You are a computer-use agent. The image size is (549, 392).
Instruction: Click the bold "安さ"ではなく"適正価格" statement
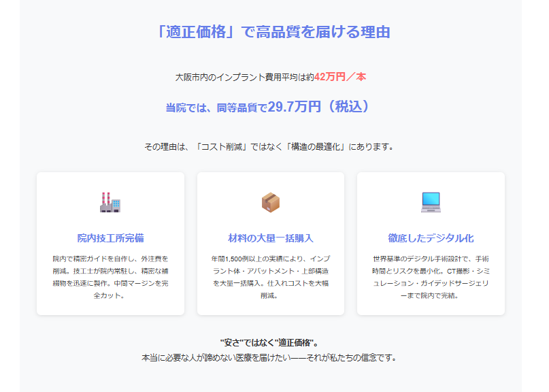[x=269, y=342]
